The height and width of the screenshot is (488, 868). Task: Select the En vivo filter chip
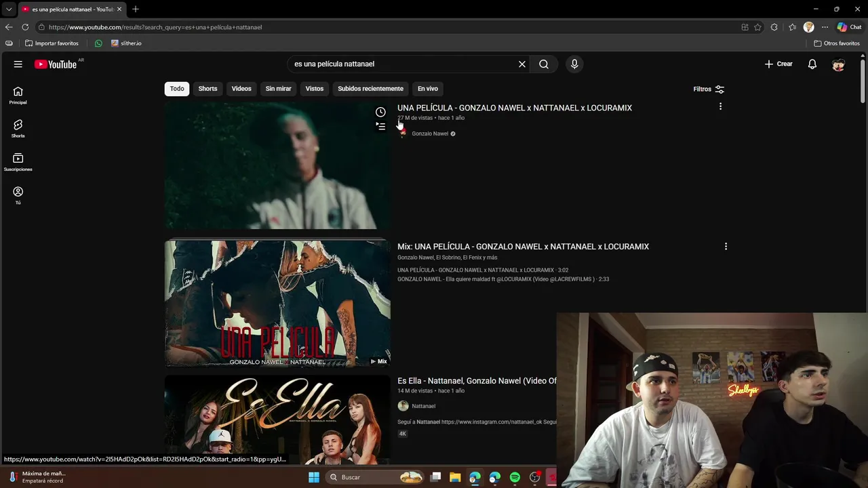[428, 89]
